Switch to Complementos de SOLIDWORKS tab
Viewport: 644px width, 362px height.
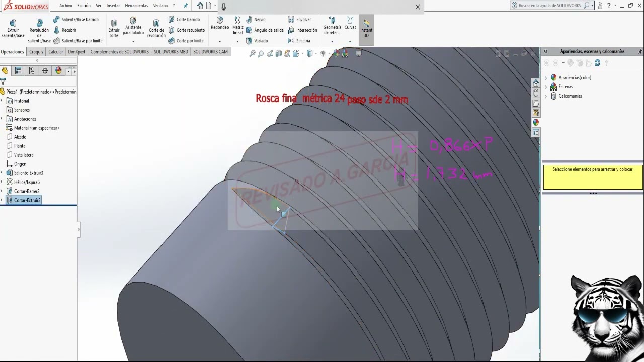coord(120,52)
